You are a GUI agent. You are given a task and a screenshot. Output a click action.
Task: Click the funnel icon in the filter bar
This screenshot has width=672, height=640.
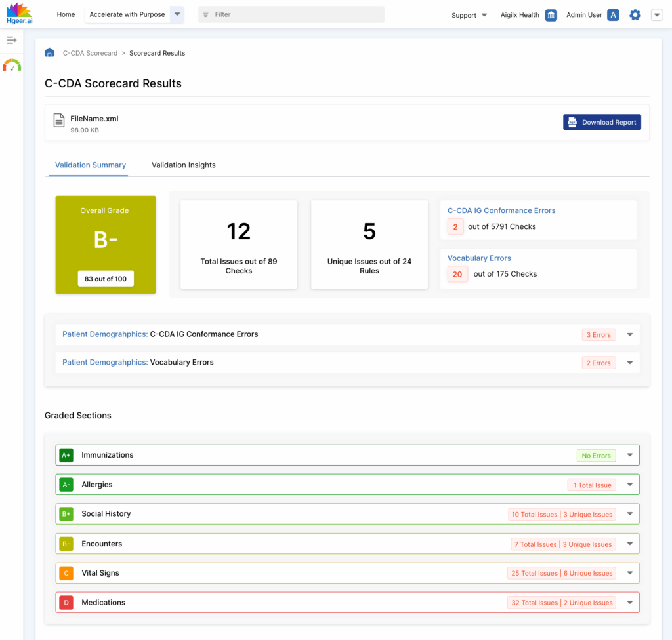pos(204,14)
